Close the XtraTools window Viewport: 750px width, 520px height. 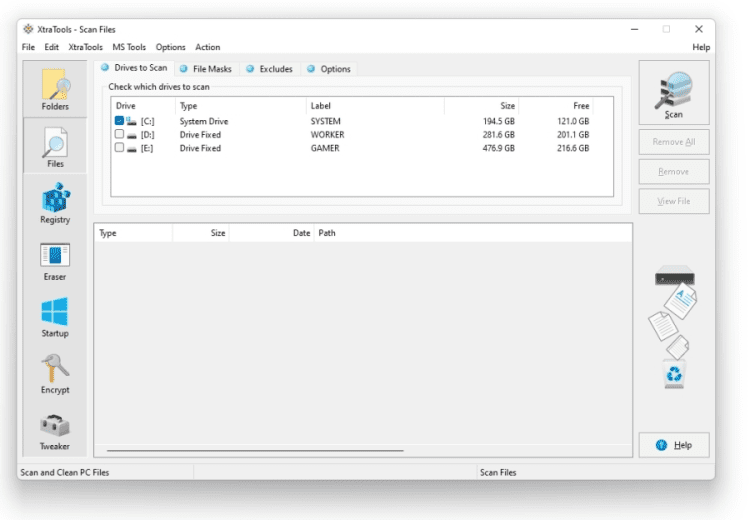[x=699, y=29]
